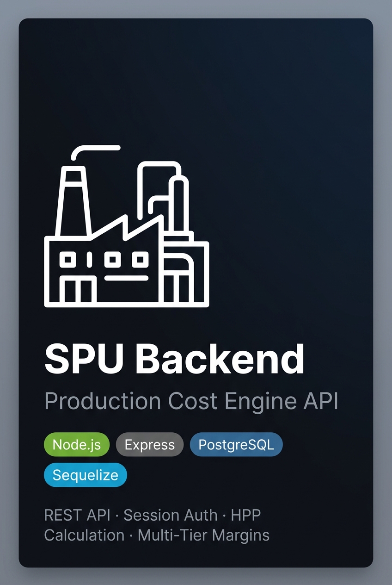Select the Sequelize tag
The image size is (392, 585).
86,475
